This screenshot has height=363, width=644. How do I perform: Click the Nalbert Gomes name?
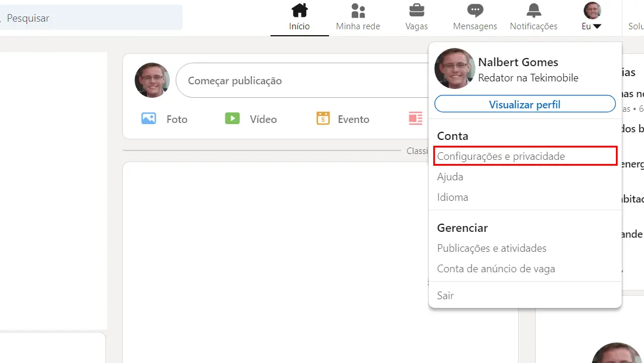[x=518, y=62]
